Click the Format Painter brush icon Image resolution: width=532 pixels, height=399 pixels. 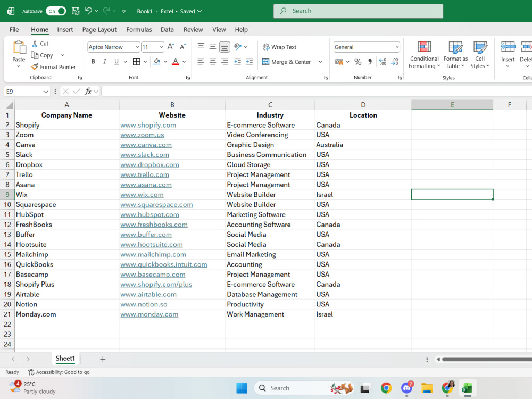coord(35,67)
